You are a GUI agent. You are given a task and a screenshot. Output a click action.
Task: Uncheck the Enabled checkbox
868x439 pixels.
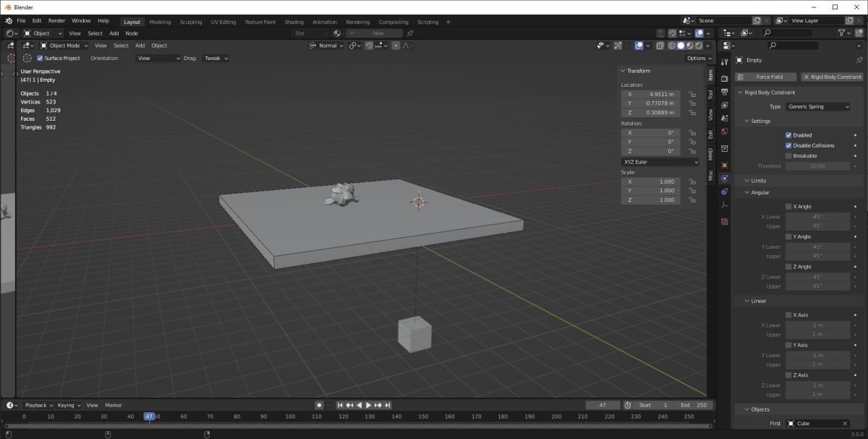(x=788, y=135)
